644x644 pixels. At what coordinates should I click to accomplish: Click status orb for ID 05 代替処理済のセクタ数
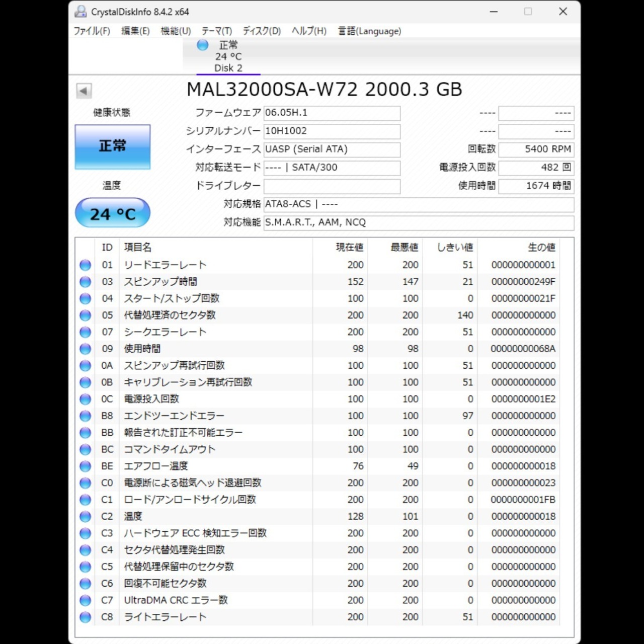pyautogui.click(x=85, y=315)
